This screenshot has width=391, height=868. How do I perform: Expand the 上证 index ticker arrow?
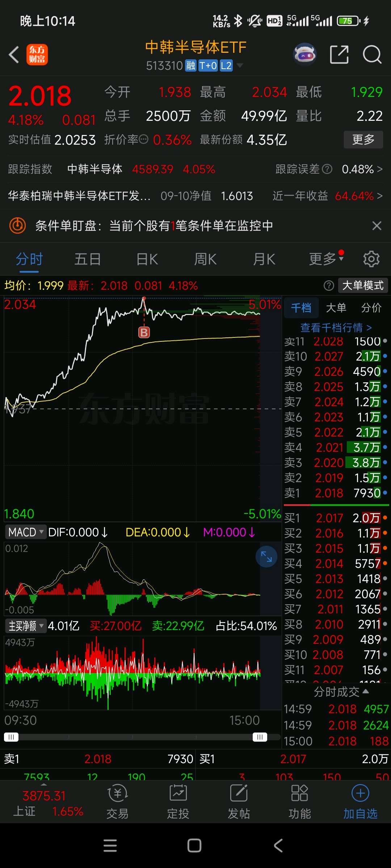click(x=44, y=784)
